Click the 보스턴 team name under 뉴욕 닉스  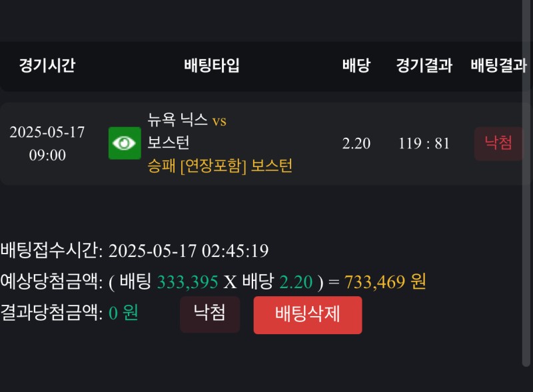click(x=169, y=143)
